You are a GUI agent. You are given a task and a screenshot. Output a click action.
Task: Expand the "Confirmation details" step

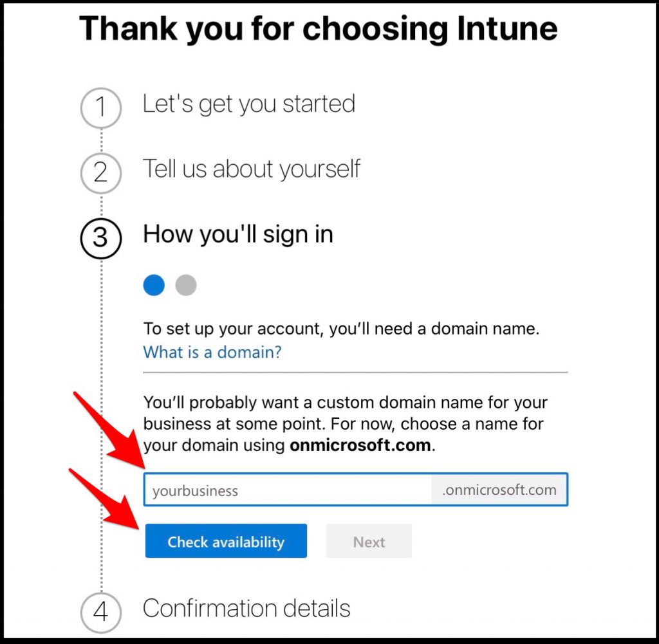pyautogui.click(x=246, y=608)
